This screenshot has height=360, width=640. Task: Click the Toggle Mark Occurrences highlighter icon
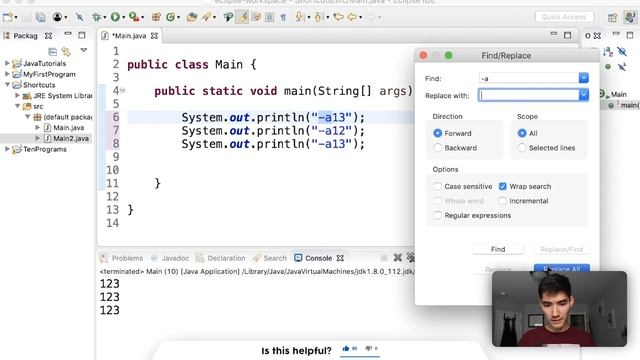[x=243, y=17]
